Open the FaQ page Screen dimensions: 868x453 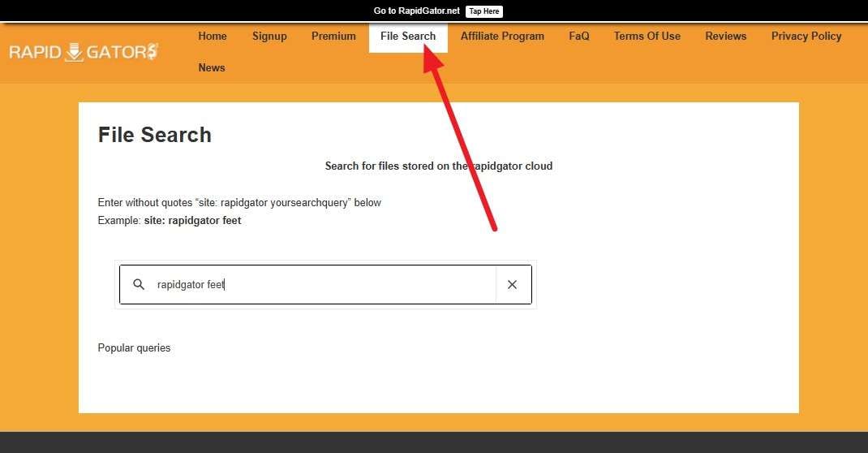point(579,36)
